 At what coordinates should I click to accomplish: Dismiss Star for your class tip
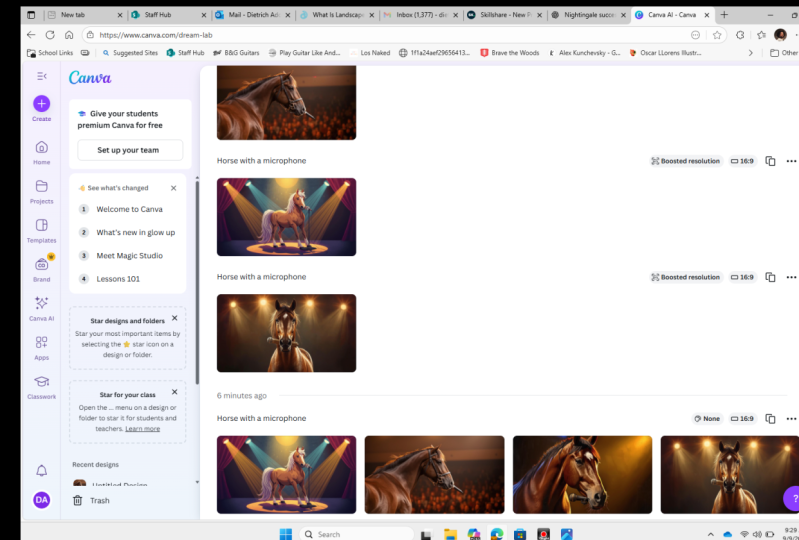[175, 392]
